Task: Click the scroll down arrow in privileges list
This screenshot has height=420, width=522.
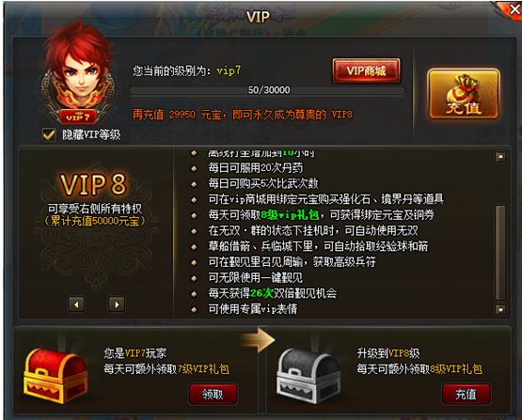Action: pyautogui.click(x=500, y=309)
